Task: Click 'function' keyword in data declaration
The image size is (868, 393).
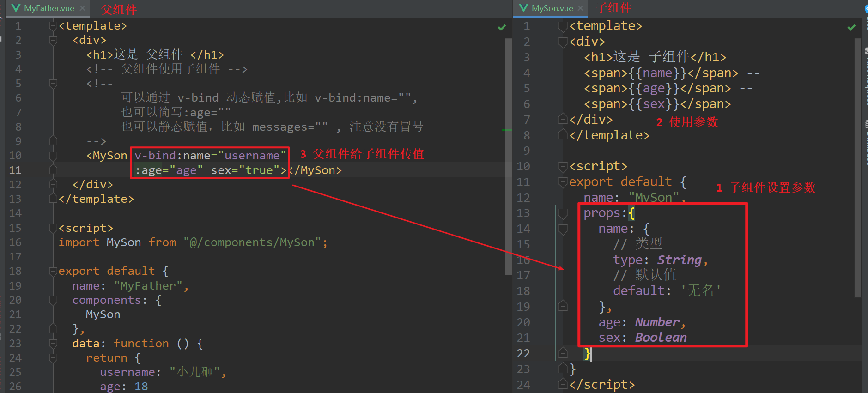Action: 141,344
